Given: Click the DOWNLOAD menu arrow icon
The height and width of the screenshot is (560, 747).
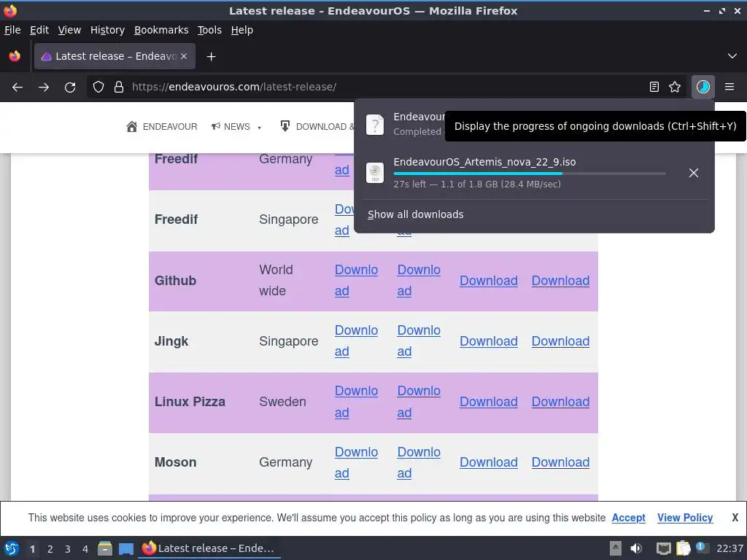Looking at the screenshot, I should coord(285,126).
